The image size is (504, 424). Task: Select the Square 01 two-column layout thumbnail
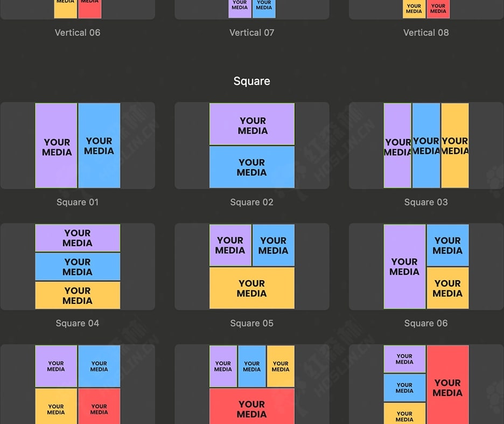click(x=78, y=145)
